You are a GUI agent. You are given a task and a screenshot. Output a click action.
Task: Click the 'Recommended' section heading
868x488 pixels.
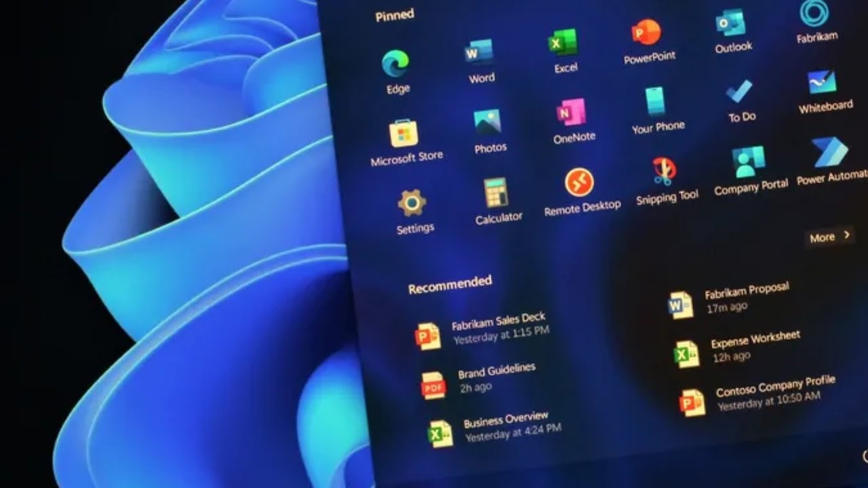[x=450, y=285]
